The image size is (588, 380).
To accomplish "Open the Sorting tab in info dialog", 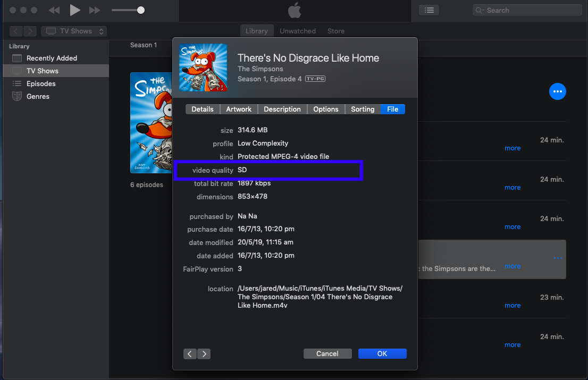I will (x=363, y=109).
